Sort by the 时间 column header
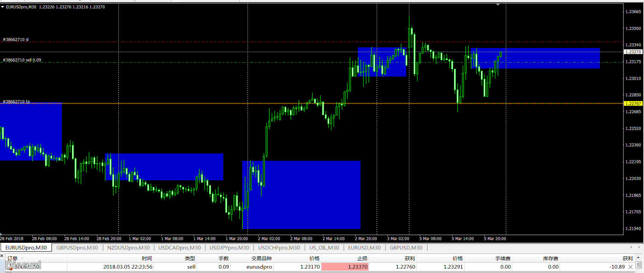This screenshot has height=273, width=644. point(110,258)
